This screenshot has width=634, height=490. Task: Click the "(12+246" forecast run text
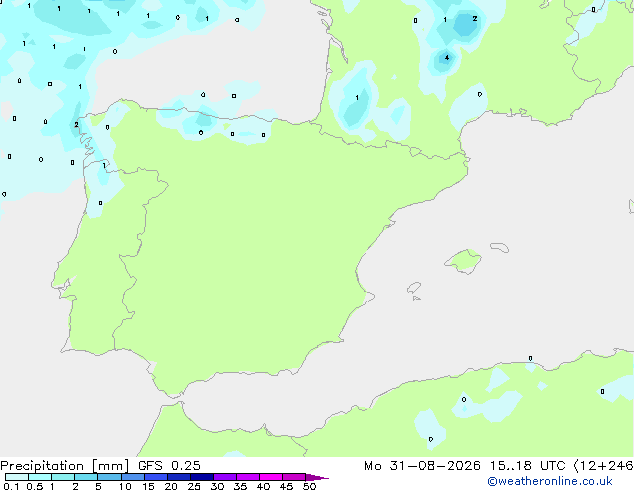click(x=604, y=466)
